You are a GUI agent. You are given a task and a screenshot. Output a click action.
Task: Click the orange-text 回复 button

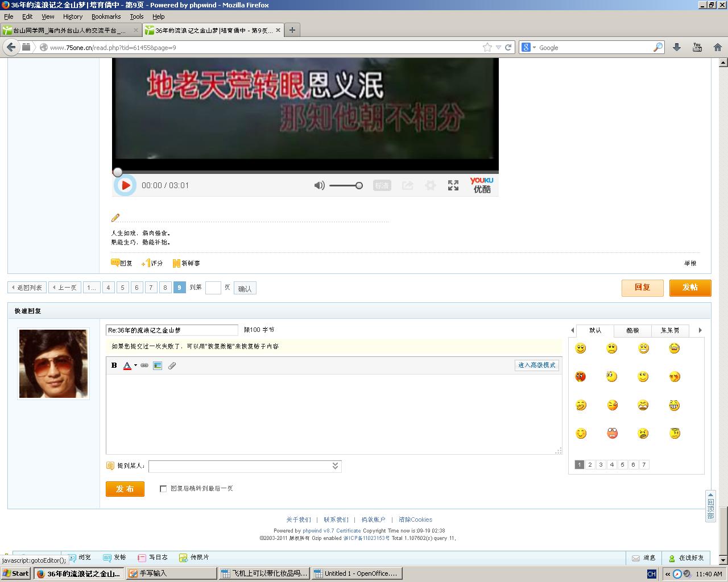click(642, 288)
